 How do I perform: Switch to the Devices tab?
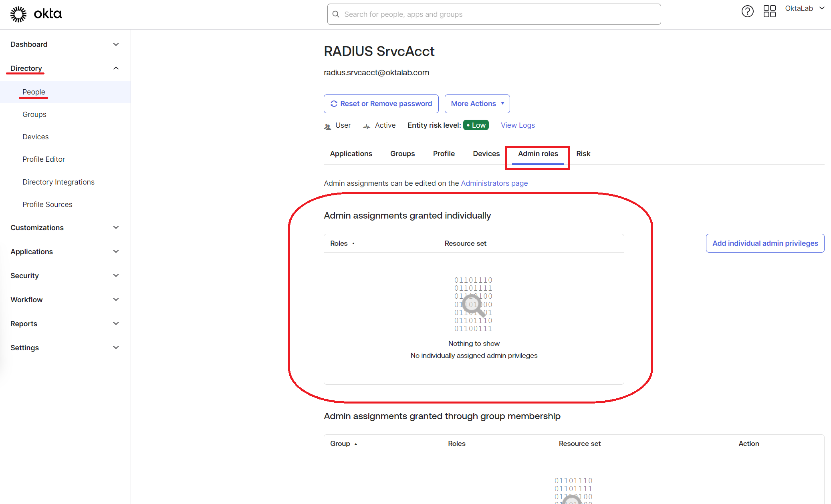pos(486,153)
